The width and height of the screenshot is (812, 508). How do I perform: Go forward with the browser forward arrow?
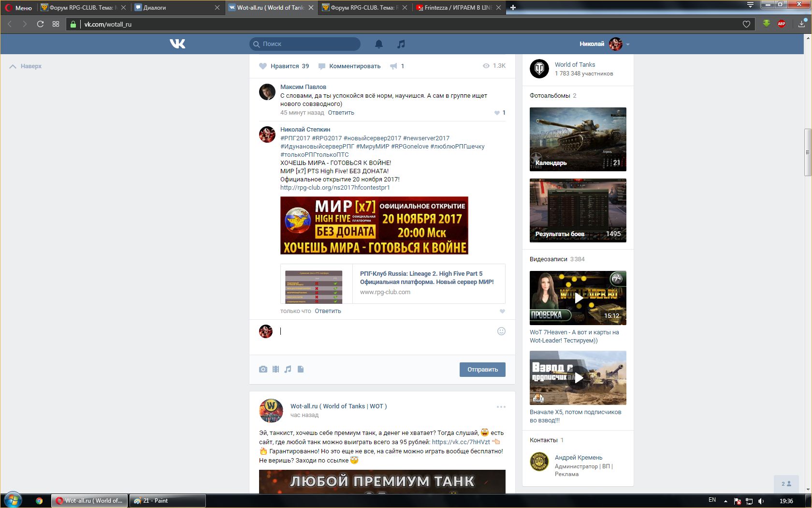tap(25, 24)
